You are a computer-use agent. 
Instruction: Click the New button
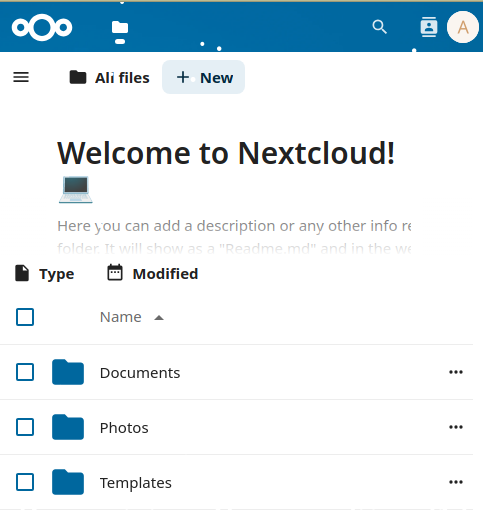(203, 77)
